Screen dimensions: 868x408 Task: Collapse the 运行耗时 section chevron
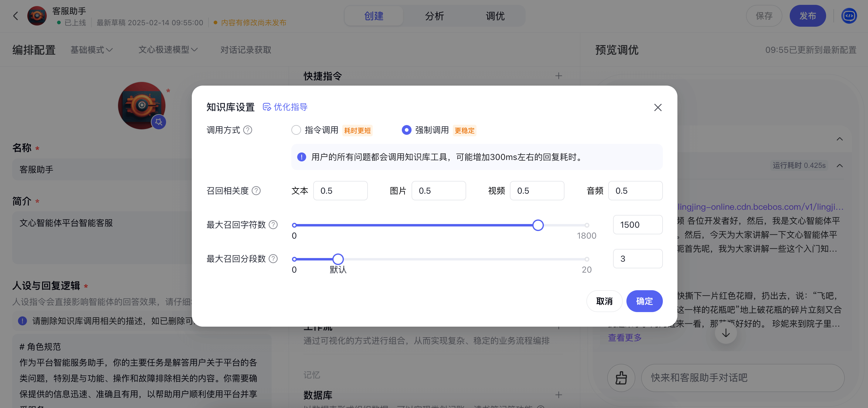[839, 165]
